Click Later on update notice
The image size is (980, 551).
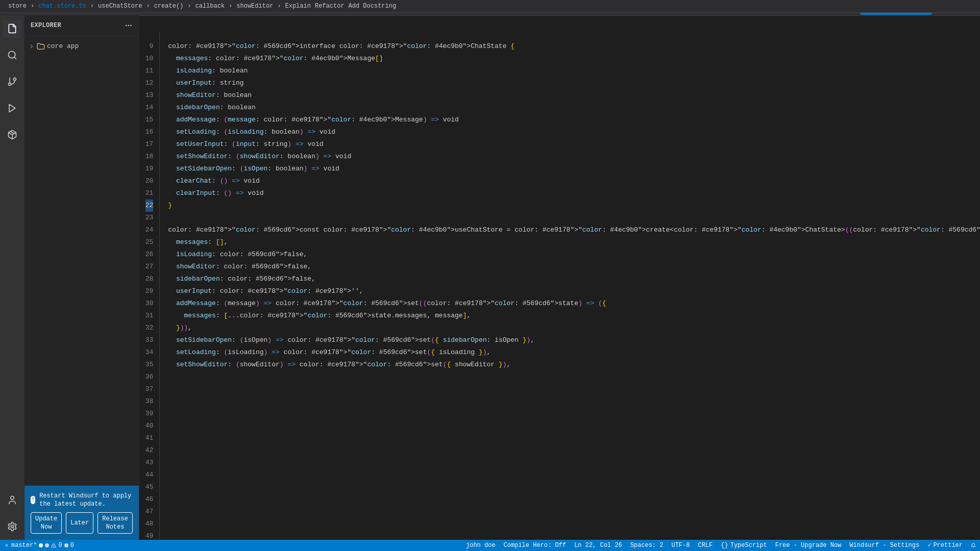[x=80, y=523]
